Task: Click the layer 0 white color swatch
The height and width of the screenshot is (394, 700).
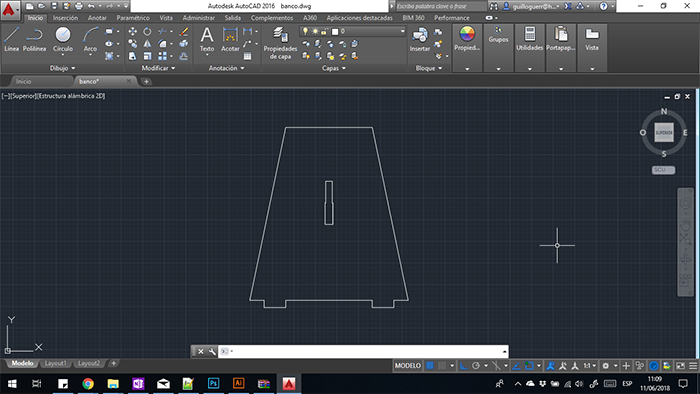Action: click(335, 31)
